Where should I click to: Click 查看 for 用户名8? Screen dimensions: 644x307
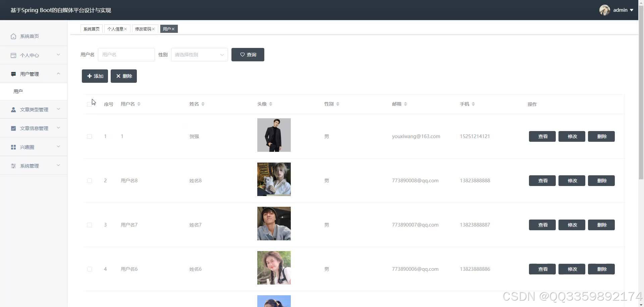point(542,181)
